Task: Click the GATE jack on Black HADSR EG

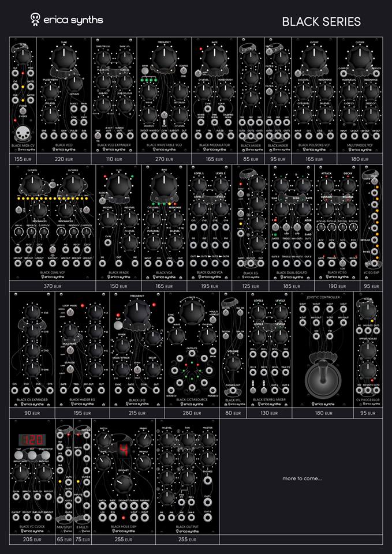Action: point(64,391)
